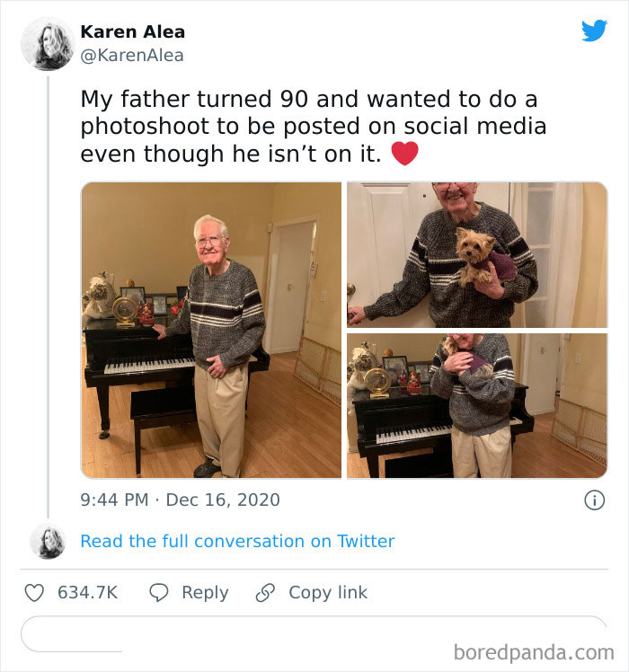Click the red heart emoji in the tweet

pyautogui.click(x=404, y=154)
